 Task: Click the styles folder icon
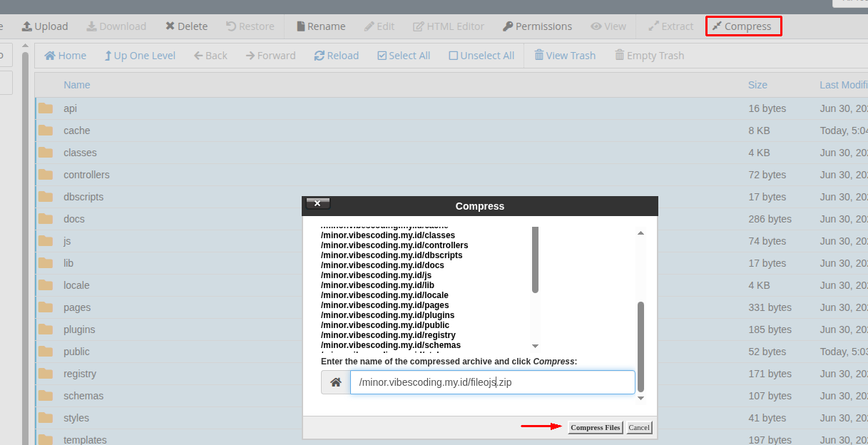point(46,418)
